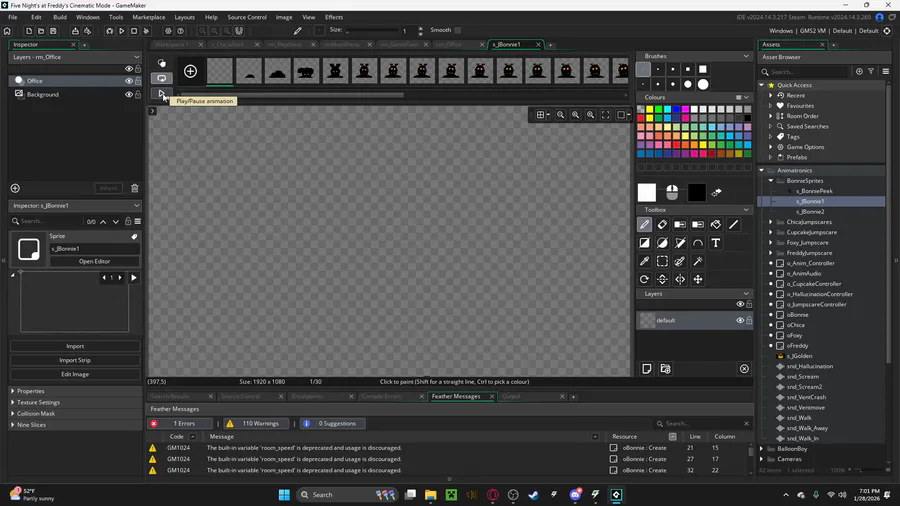This screenshot has width=900, height=506.
Task: Collapse the BonnieSprites folder
Action: pyautogui.click(x=771, y=181)
